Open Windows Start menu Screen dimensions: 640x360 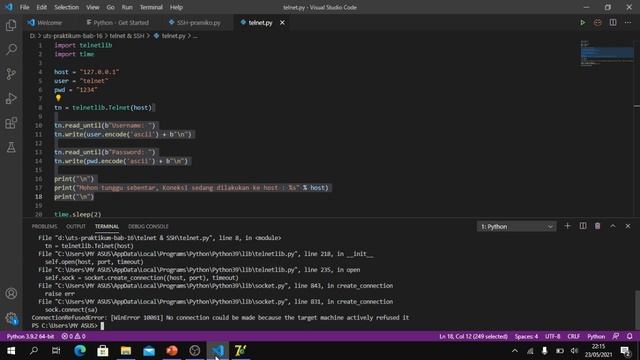coord(11,351)
